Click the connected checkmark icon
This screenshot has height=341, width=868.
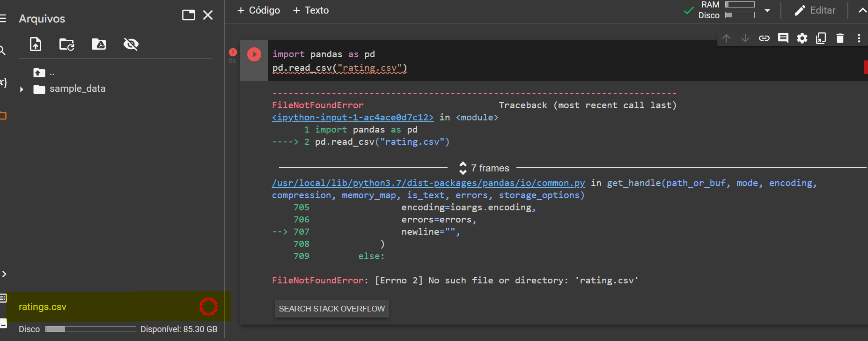coord(688,10)
